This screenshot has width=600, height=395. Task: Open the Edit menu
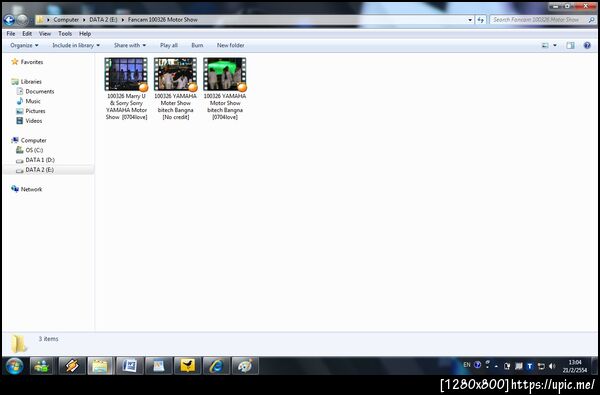coord(27,34)
